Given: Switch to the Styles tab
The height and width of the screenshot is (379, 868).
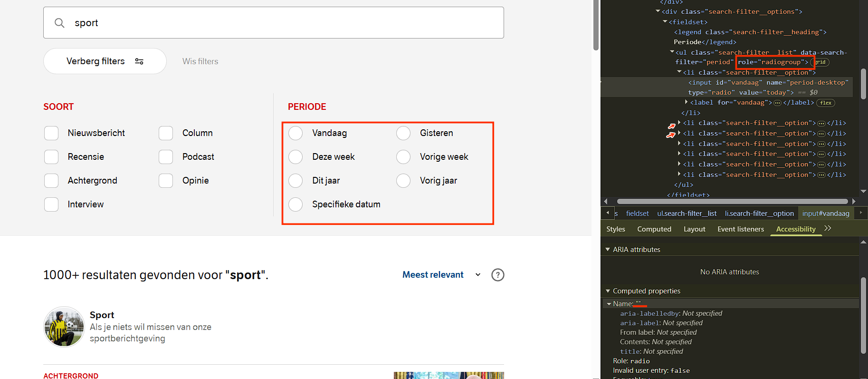Looking at the screenshot, I should [615, 229].
